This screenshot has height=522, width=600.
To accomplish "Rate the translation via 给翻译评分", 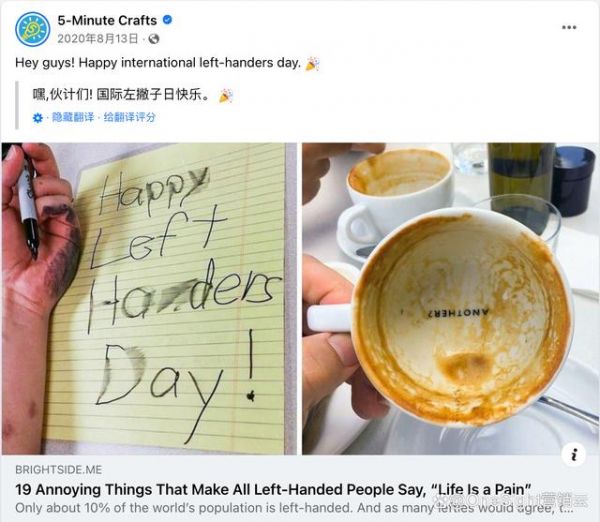I will coord(129,117).
